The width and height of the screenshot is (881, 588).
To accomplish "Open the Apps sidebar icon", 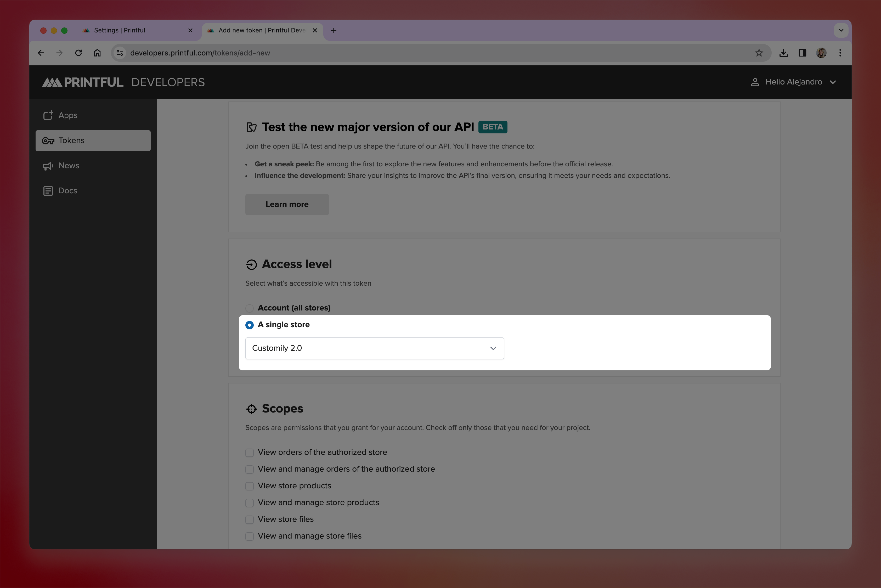I will click(48, 116).
